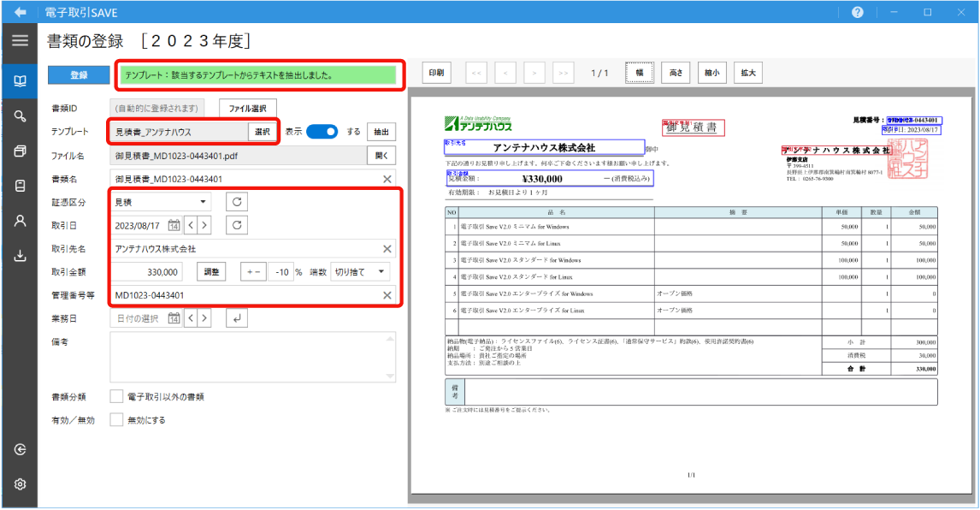Click the ファイル選択 button
Image resolution: width=980 pixels, height=510 pixels.
coord(248,109)
